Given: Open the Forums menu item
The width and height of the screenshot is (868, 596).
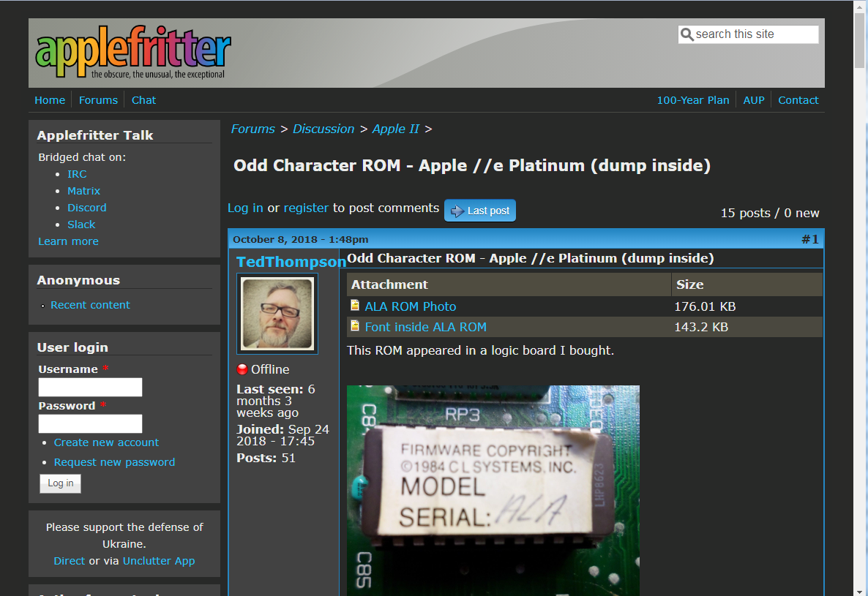Looking at the screenshot, I should coord(98,100).
